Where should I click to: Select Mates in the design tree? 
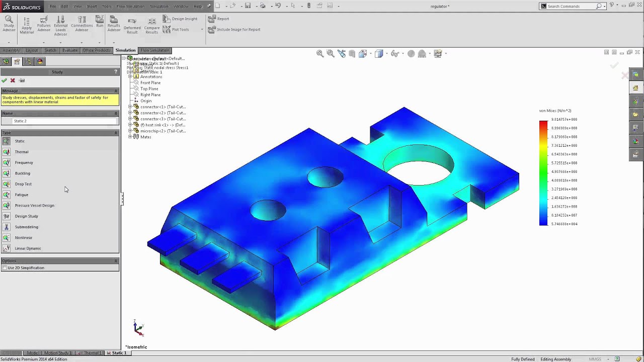(145, 137)
